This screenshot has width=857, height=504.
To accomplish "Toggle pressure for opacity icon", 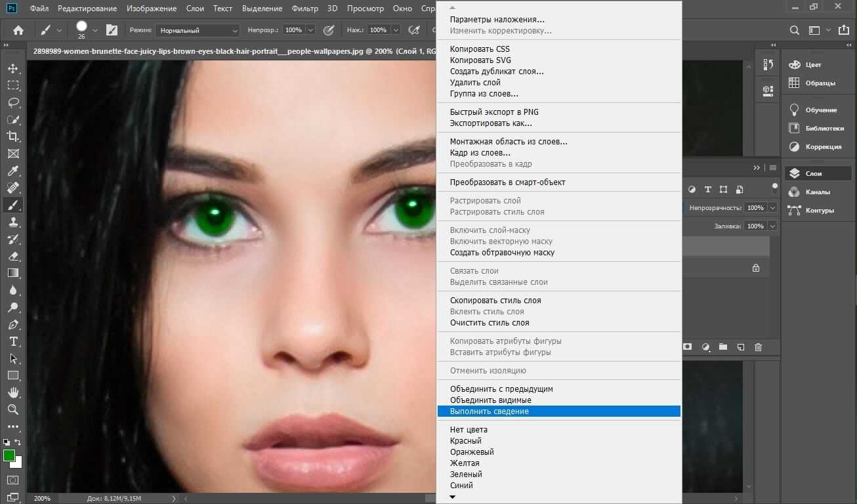I will coord(329,30).
